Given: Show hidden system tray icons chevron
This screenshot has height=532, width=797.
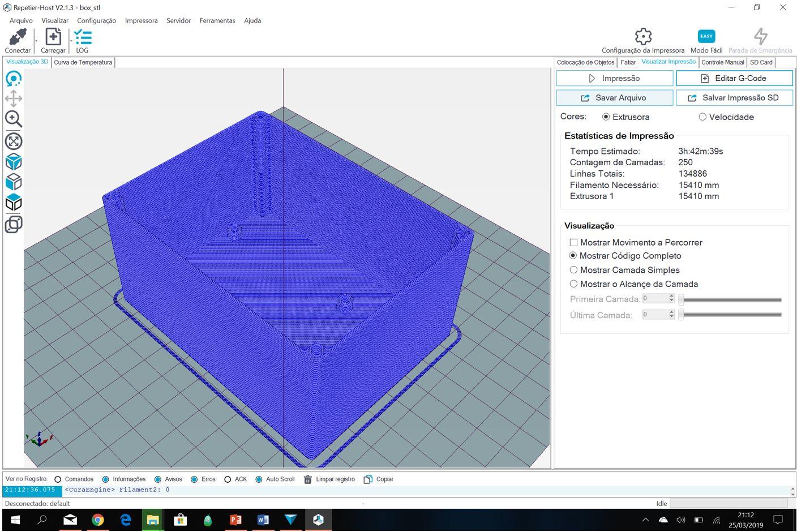Looking at the screenshot, I should point(645,520).
